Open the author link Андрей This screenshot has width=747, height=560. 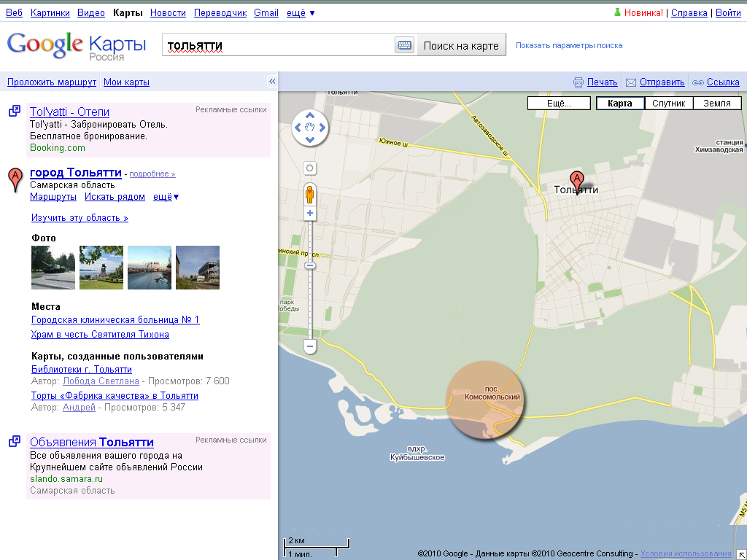[79, 408]
